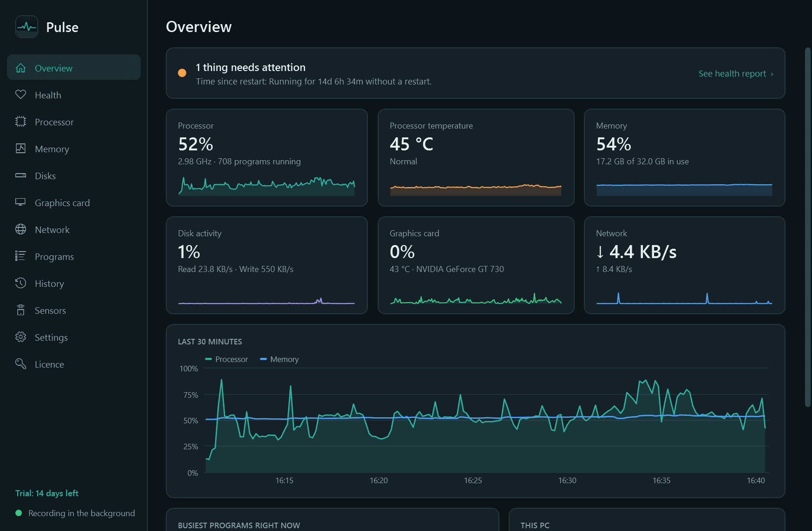Open the Processor 52% card

[x=267, y=157]
